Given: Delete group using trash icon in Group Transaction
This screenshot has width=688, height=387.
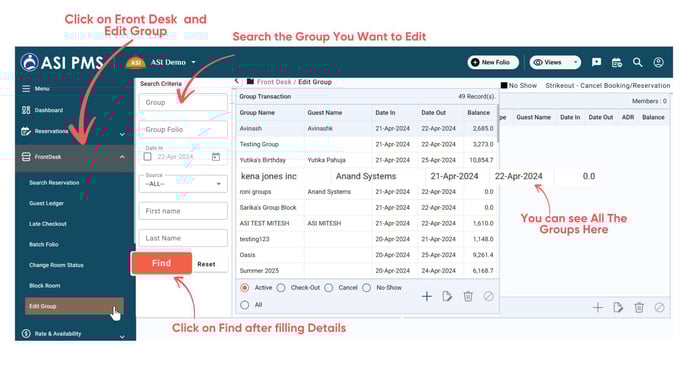Looking at the screenshot, I should [x=468, y=296].
